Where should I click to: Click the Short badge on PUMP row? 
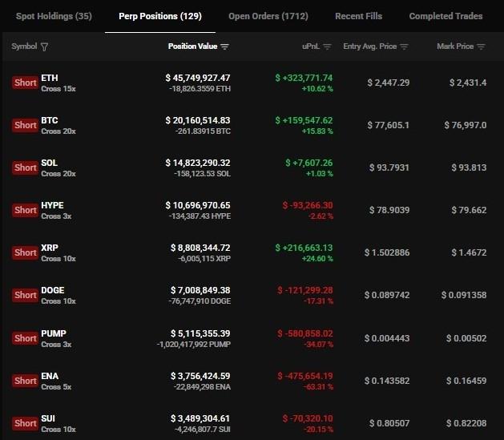tap(25, 338)
